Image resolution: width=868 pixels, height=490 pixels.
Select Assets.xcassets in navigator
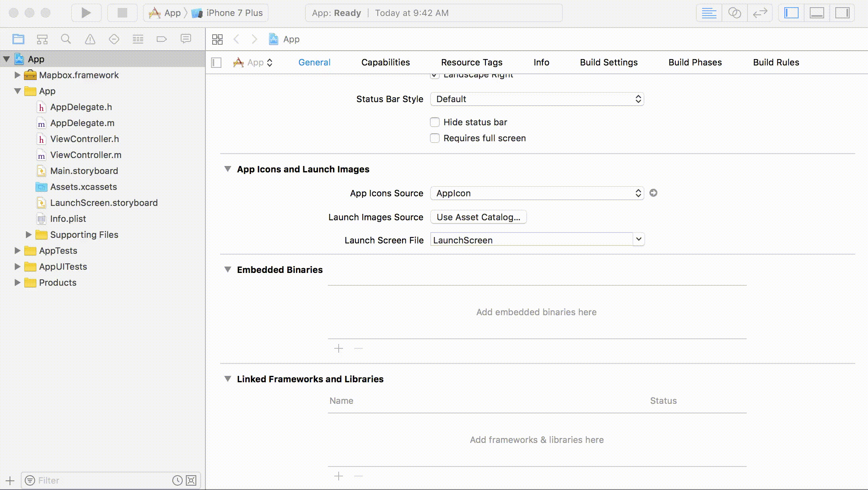click(x=83, y=187)
